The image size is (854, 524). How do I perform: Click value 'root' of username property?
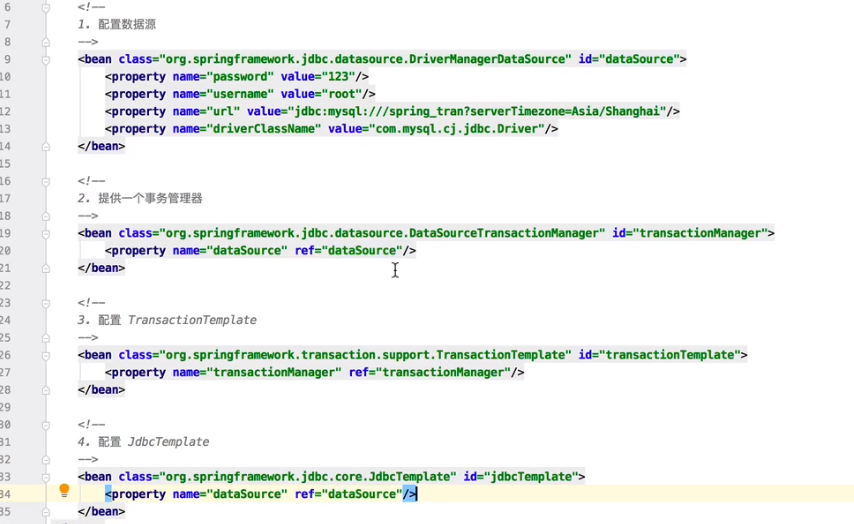point(341,94)
